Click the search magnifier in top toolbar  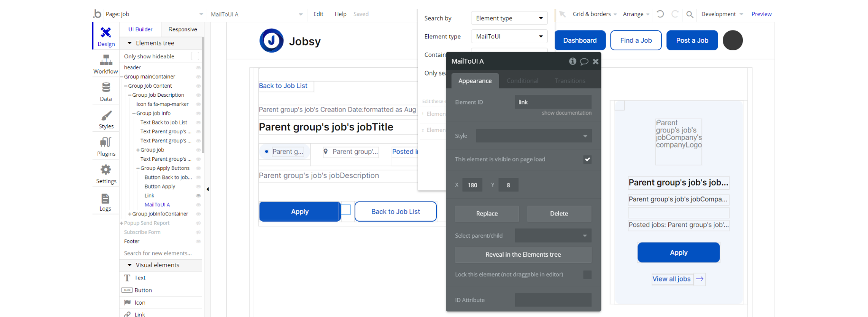690,15
